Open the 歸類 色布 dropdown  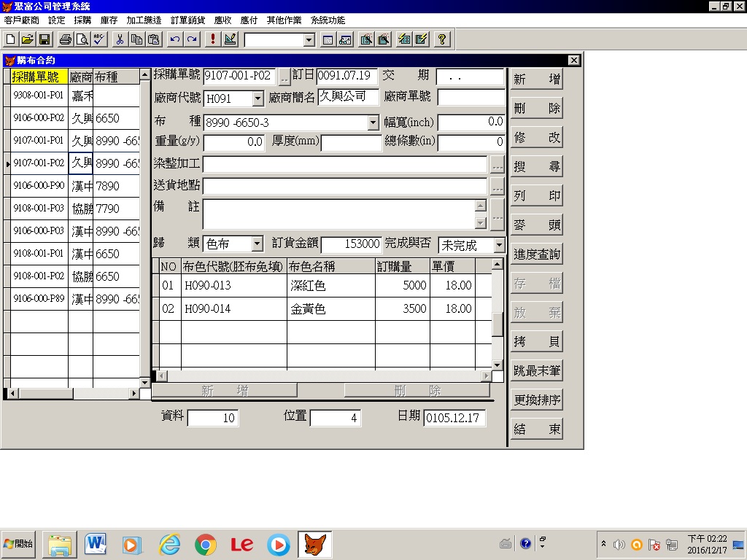[257, 244]
